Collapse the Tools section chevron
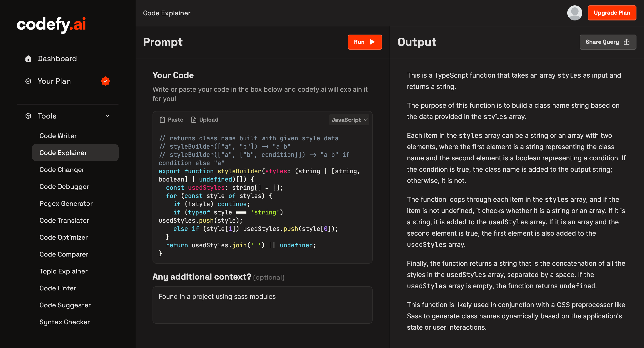Image resolution: width=644 pixels, height=348 pixels. click(107, 116)
